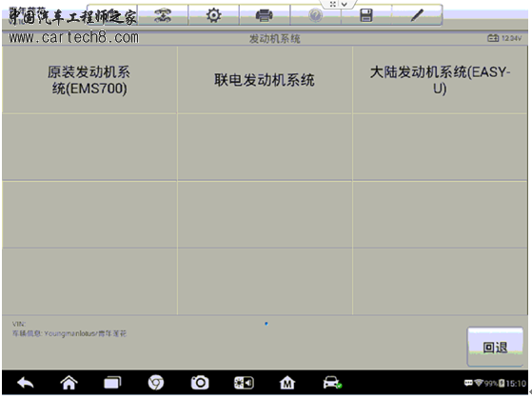Image resolution: width=532 pixels, height=399 pixels.
Task: Click the greyed help icon in toolbar
Action: [x=316, y=15]
